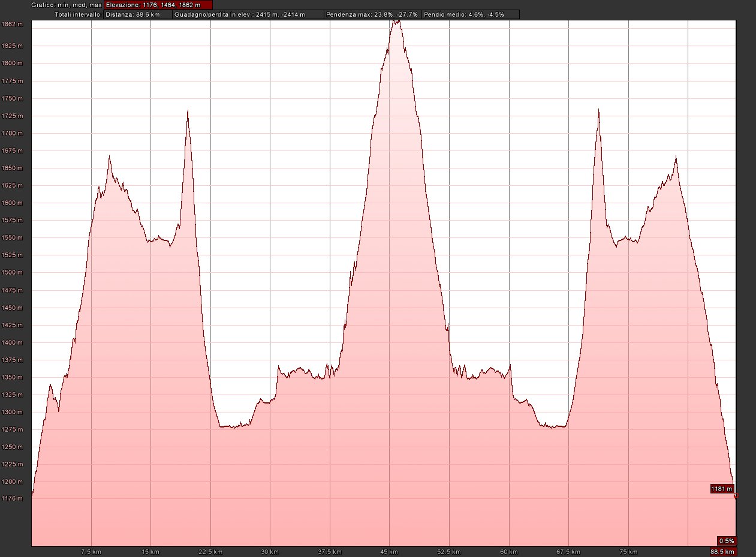
Task: Click the 45 km x-axis label
Action: coord(390,552)
